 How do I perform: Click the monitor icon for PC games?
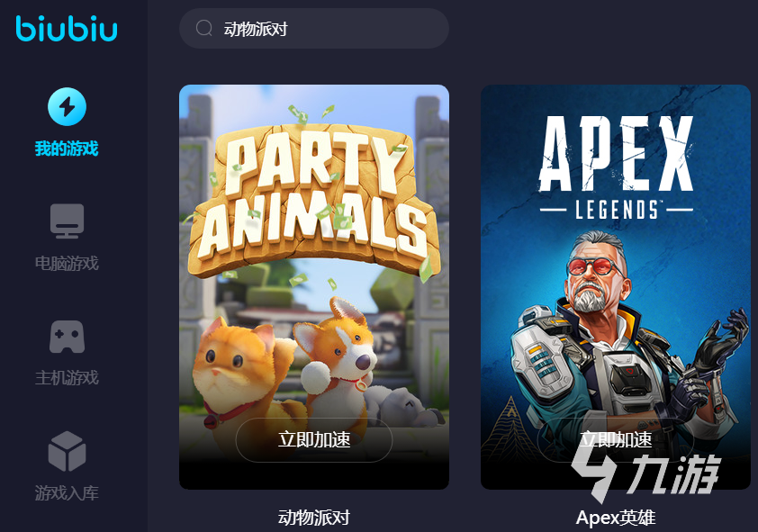coord(68,221)
